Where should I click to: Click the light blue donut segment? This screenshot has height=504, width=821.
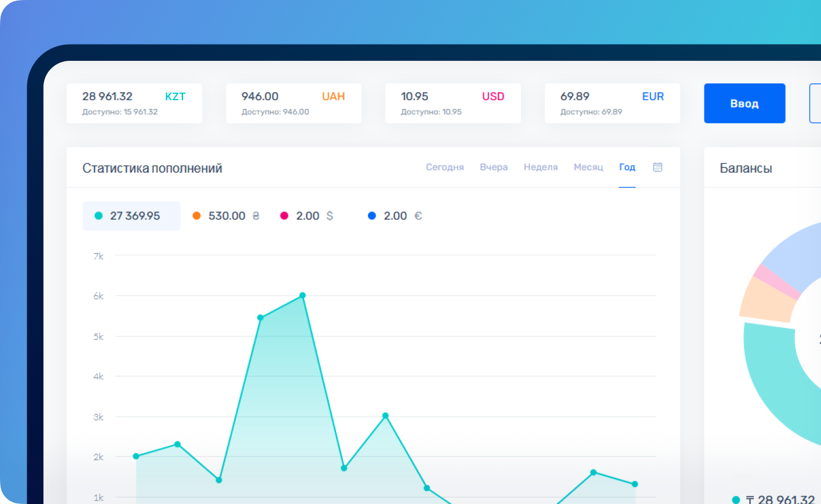[794, 255]
